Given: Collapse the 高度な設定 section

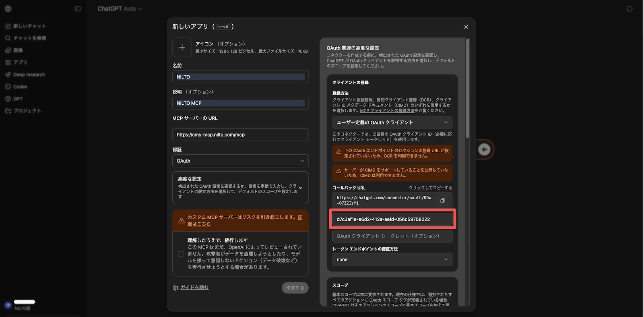Looking at the screenshot, I should (x=300, y=188).
